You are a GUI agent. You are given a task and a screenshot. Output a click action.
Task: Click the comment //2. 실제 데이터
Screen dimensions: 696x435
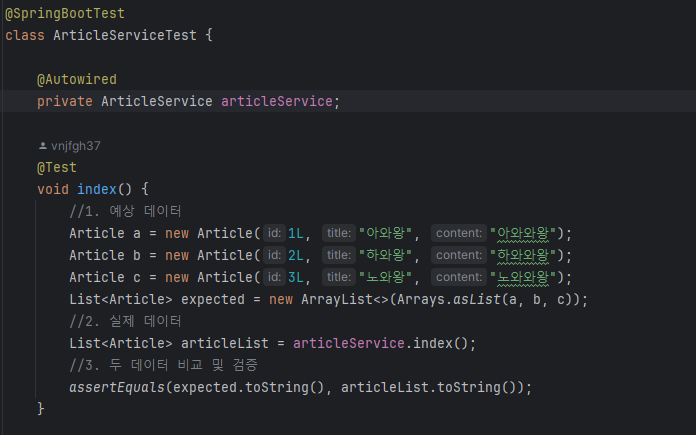(x=125, y=321)
